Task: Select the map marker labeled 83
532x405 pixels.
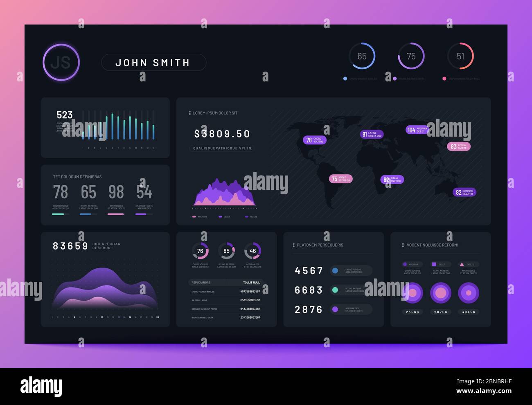Action: 459,146
